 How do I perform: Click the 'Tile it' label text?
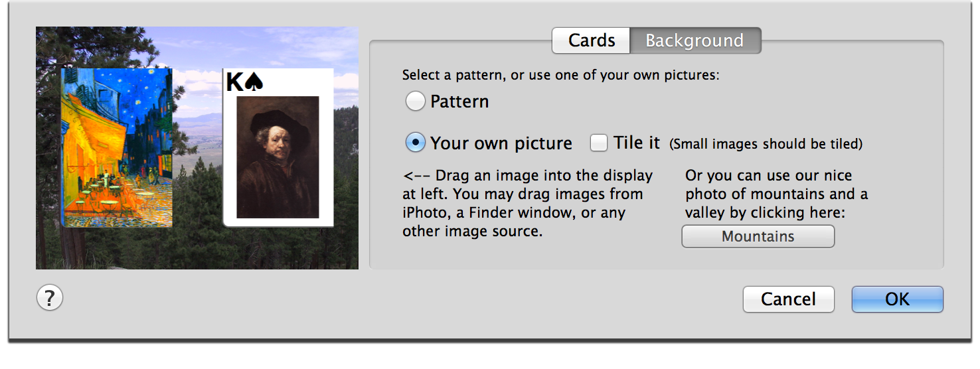[x=637, y=143]
